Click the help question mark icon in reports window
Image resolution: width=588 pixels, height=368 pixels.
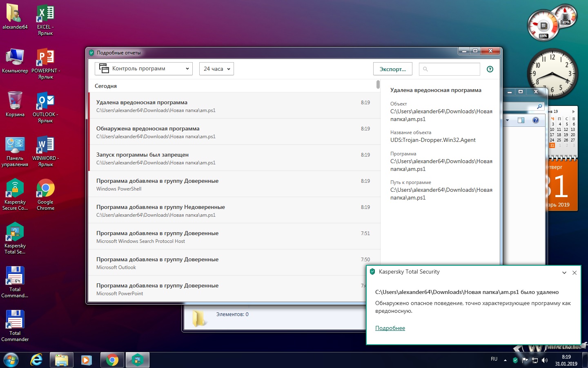pyautogui.click(x=490, y=69)
